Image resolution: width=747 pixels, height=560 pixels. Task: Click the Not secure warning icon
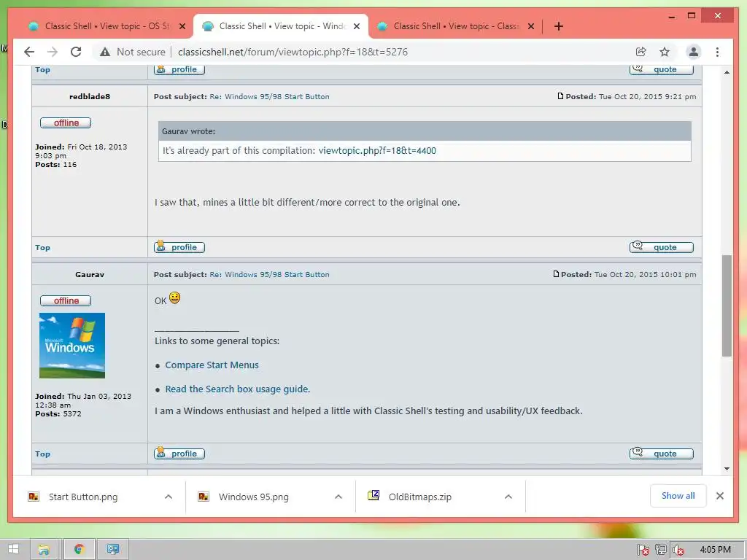[105, 52]
